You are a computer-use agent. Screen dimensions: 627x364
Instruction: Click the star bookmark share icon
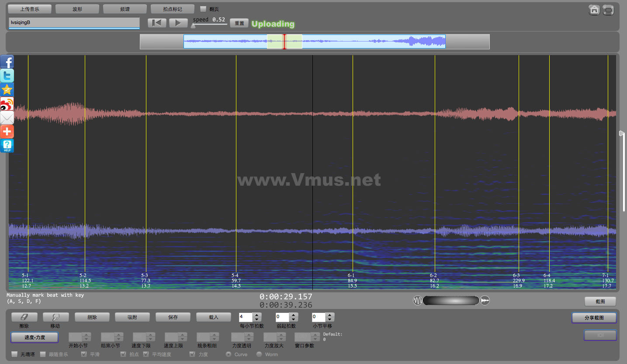point(7,90)
